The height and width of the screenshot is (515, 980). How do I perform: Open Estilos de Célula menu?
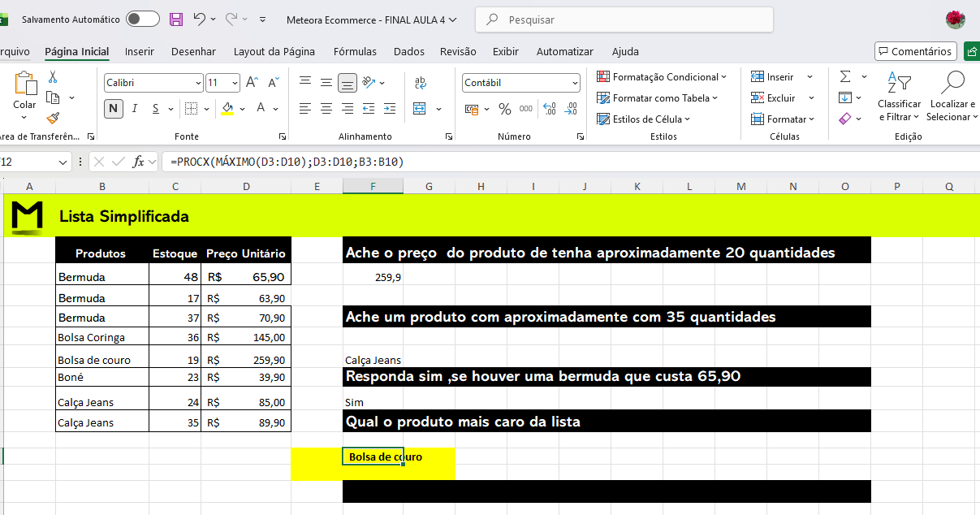[x=644, y=119]
